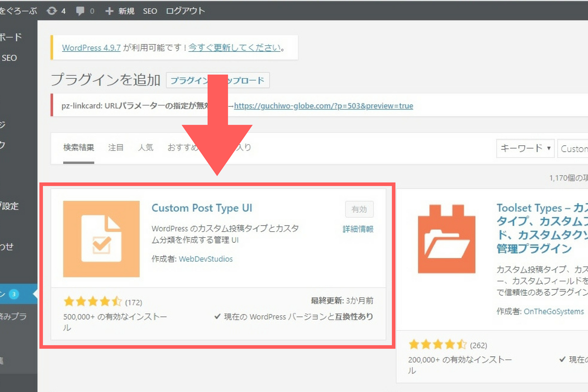This screenshot has width=588, height=392.
Task: Click the 262 rating stars of Toolset Types
Action: tap(437, 344)
